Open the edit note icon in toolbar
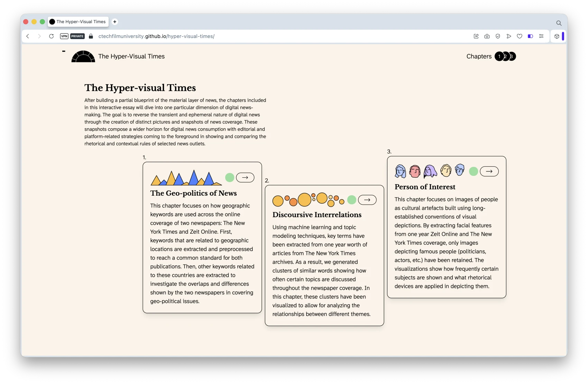588x384 pixels. click(x=476, y=36)
